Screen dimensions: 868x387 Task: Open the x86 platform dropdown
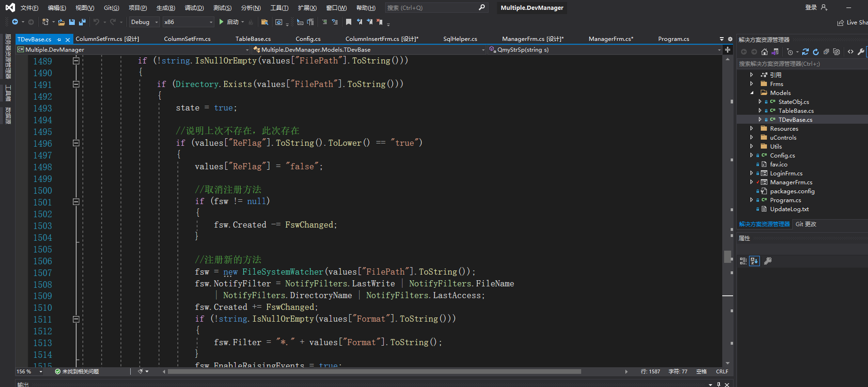(188, 22)
